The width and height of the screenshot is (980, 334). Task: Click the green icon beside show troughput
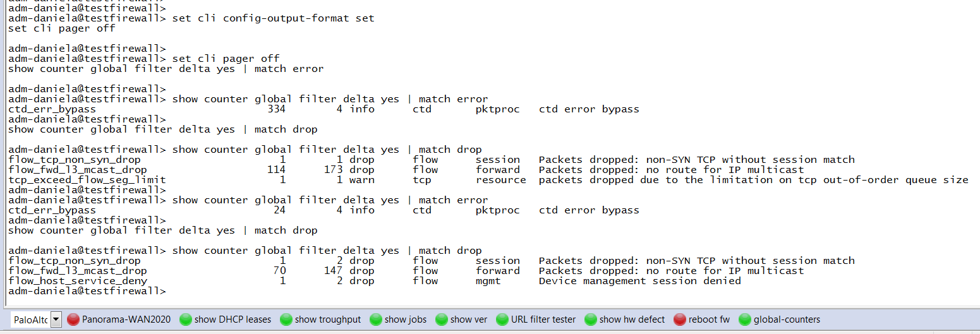tap(286, 319)
